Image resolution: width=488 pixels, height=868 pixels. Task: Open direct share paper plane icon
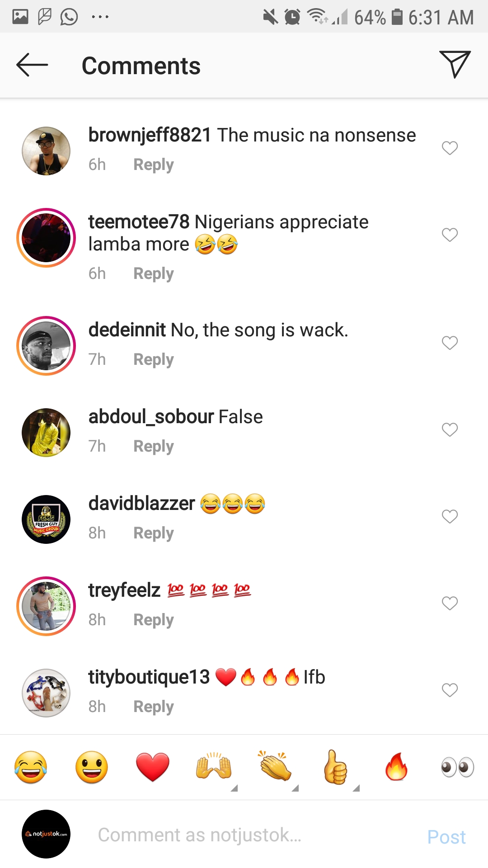click(x=455, y=64)
